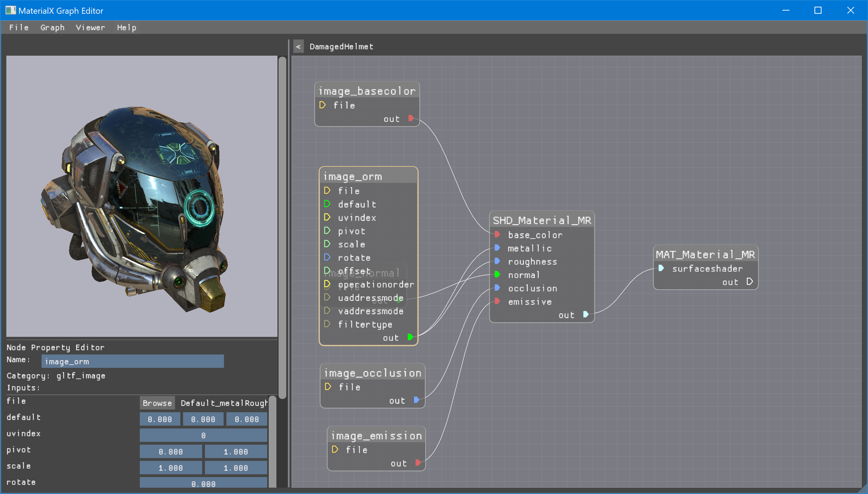Select the SHD_Material_MR node title
The image size is (868, 494).
(542, 220)
